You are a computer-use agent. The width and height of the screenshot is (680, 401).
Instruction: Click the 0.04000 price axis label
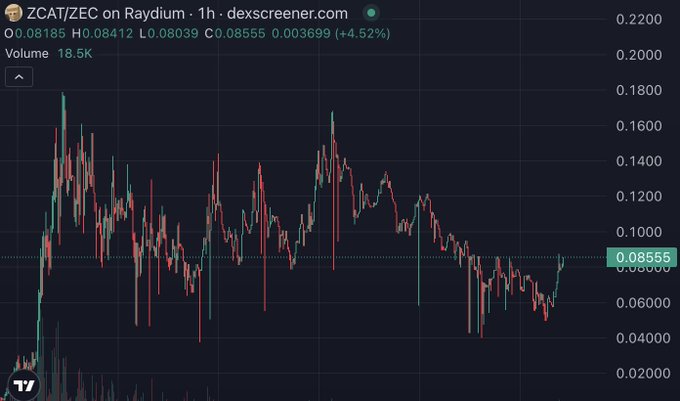[x=643, y=338]
